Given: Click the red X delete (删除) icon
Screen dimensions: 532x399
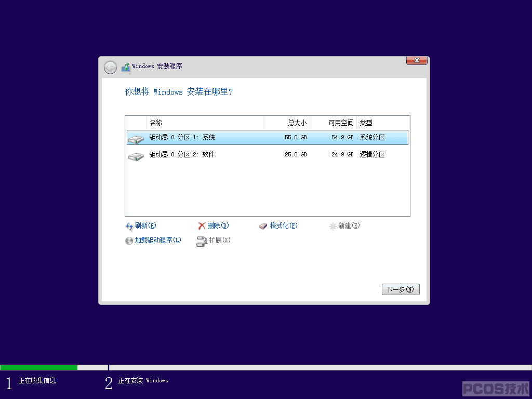Looking at the screenshot, I should tap(202, 226).
